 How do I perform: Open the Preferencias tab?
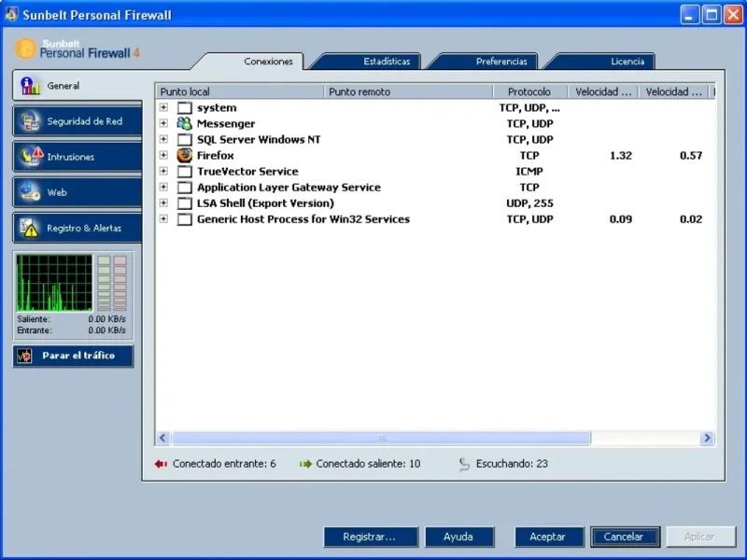coord(501,62)
